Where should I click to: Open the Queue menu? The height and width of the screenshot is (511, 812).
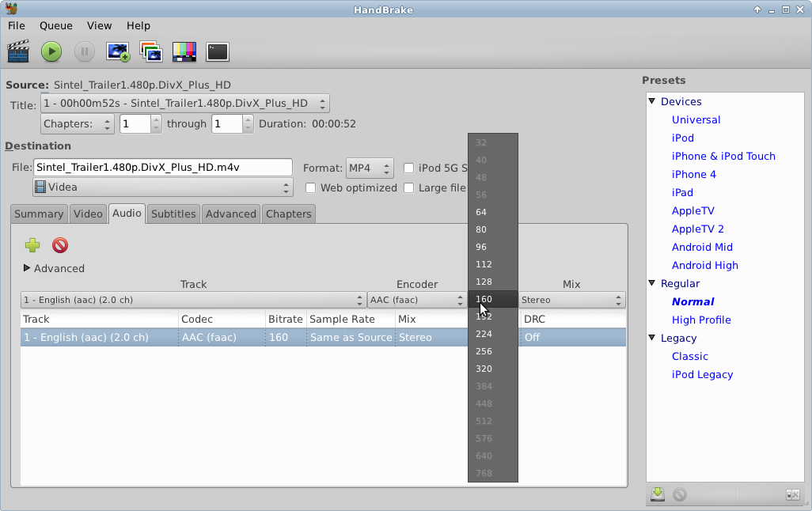[56, 26]
